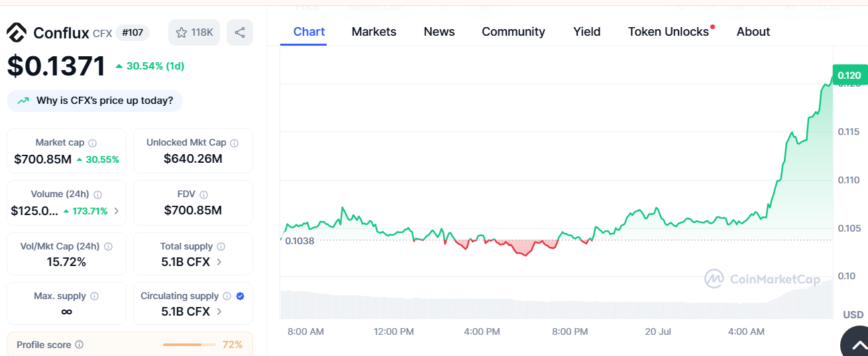The image size is (868, 356).
Task: Click the 72% profile score value
Action: [x=233, y=345]
